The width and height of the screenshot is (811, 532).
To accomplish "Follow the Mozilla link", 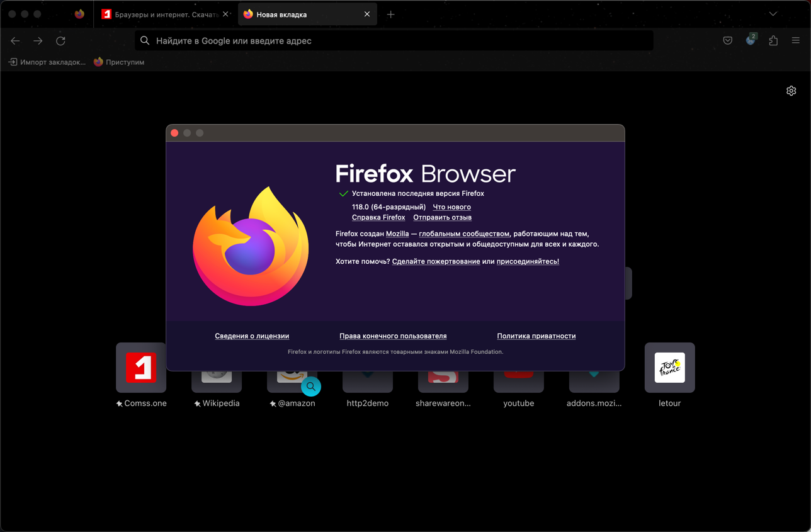I will (x=397, y=234).
